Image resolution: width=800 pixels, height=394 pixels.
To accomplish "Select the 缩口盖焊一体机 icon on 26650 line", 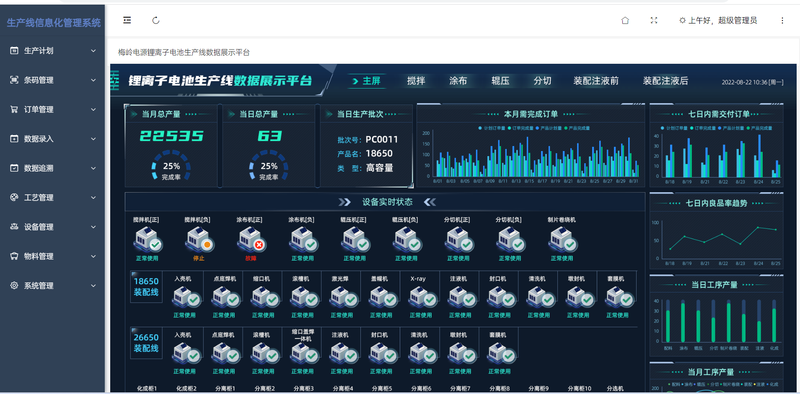I will coord(304,353).
